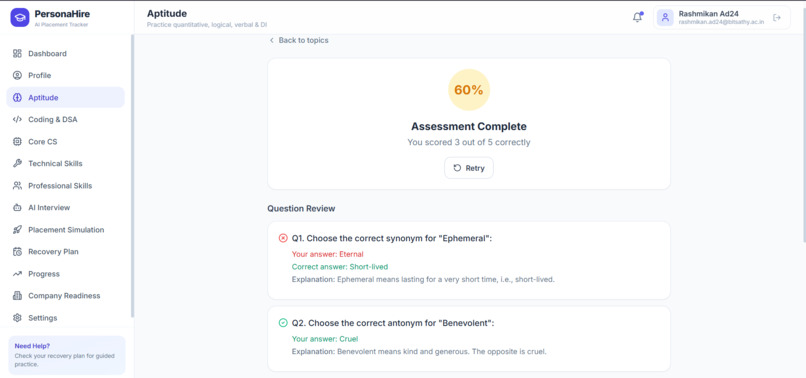Click the Q2 Benevolent antonym question text

coord(393,323)
